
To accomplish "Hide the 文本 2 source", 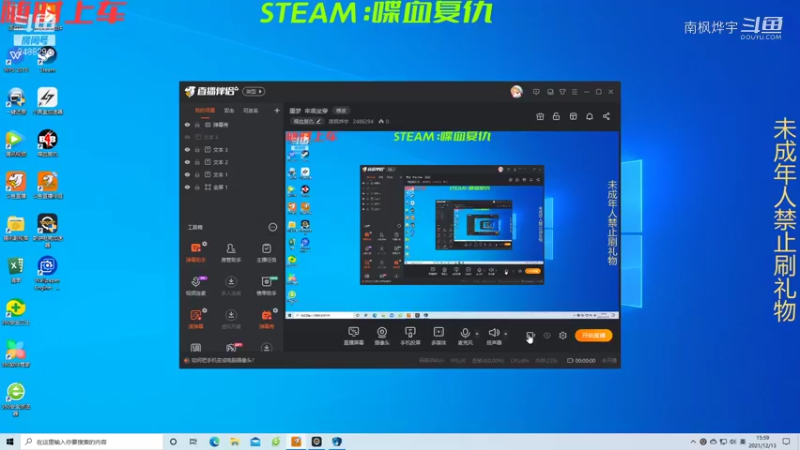I will point(187,162).
